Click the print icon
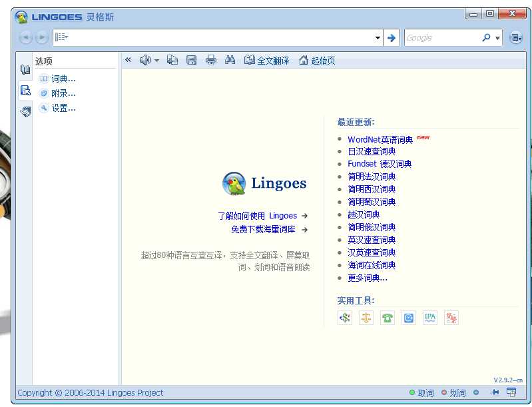Screen dimensions: 532x407 point(210,60)
